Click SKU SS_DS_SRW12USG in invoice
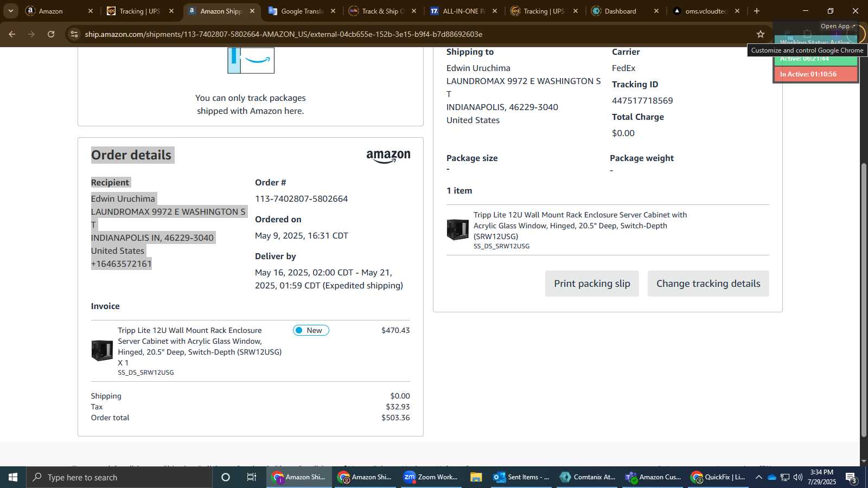 coord(146,373)
